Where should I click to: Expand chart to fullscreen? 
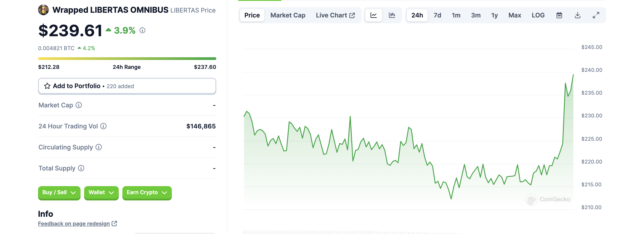click(x=596, y=15)
